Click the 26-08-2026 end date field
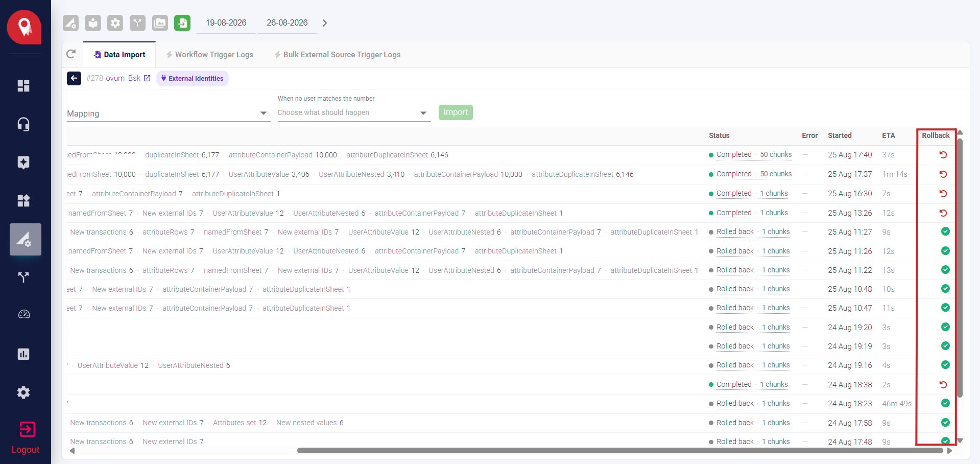Screen dimensions: 980x464 coord(287,23)
